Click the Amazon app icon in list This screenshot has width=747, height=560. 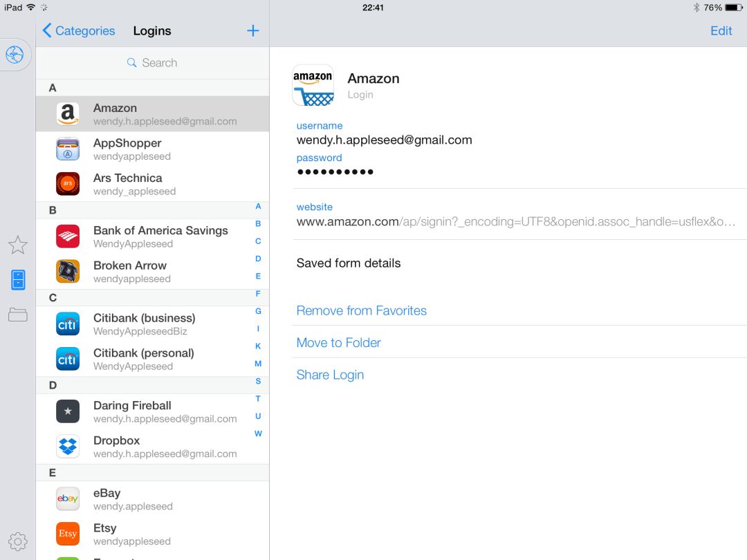click(68, 114)
